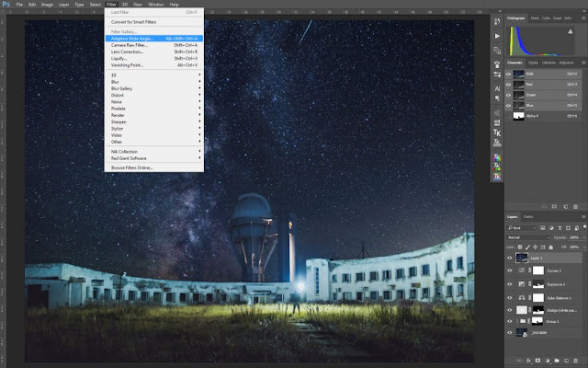Screen dimensions: 588x368
Task: Click the white TK panel icon
Action: tap(497, 132)
